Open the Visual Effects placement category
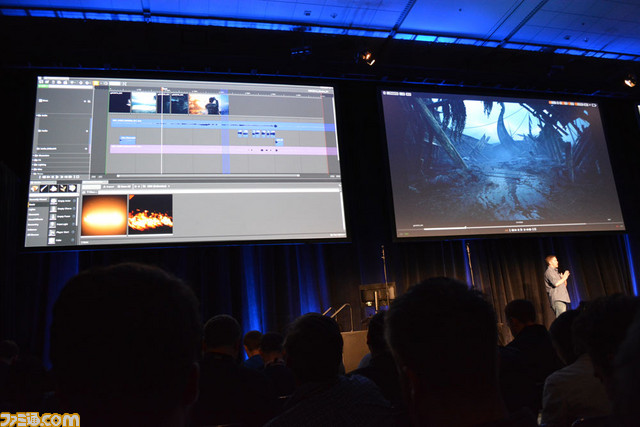The image size is (640, 427). 36,219
